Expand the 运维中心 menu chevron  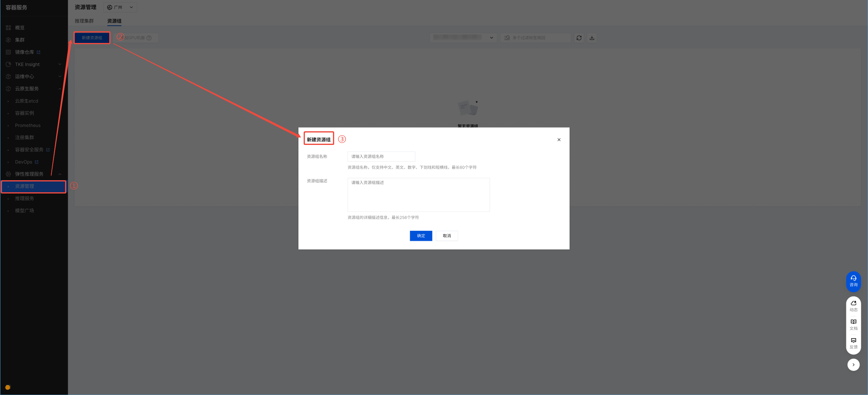click(60, 76)
